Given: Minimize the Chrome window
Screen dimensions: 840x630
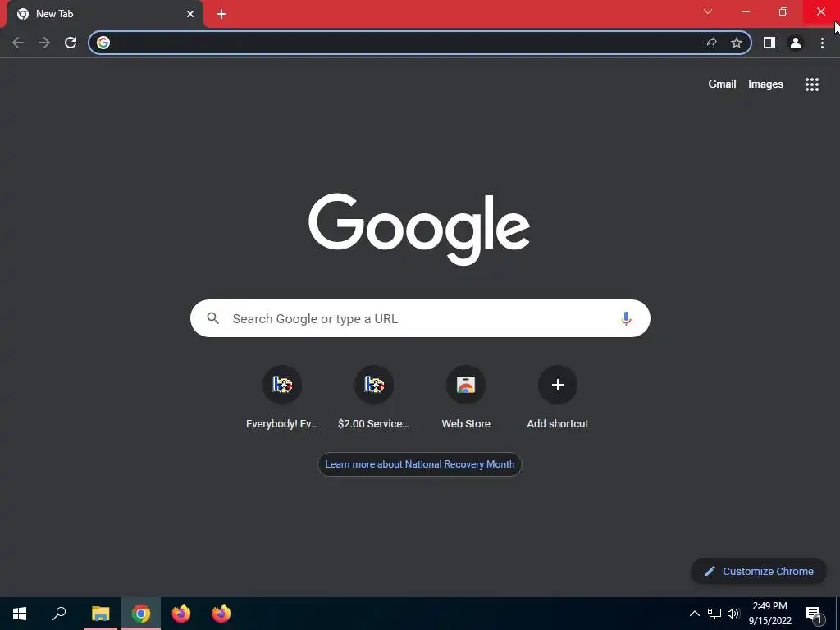Looking at the screenshot, I should tap(745, 11).
